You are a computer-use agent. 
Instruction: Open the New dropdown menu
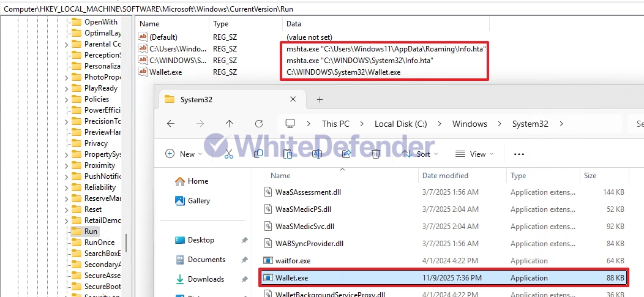tap(184, 154)
